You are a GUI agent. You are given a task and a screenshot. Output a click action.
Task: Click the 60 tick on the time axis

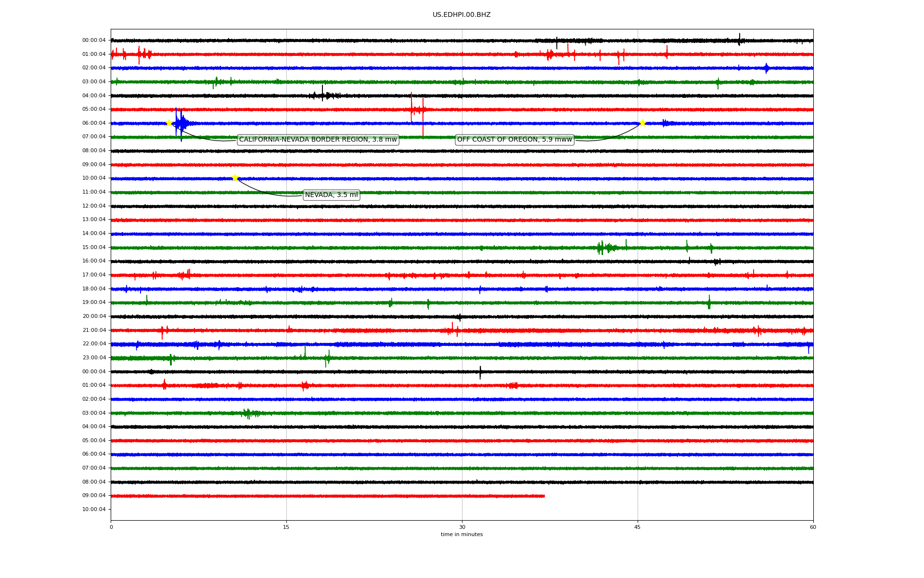coord(813,527)
